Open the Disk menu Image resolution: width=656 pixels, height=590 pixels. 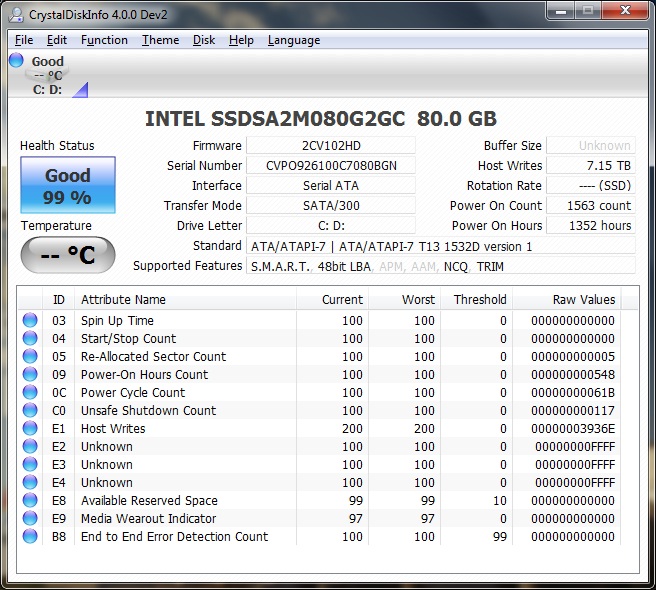[204, 40]
